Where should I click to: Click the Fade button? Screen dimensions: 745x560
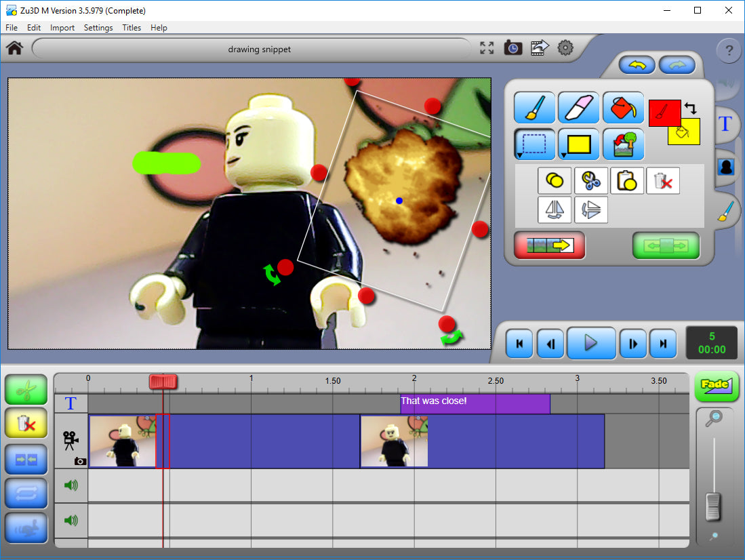coord(716,386)
